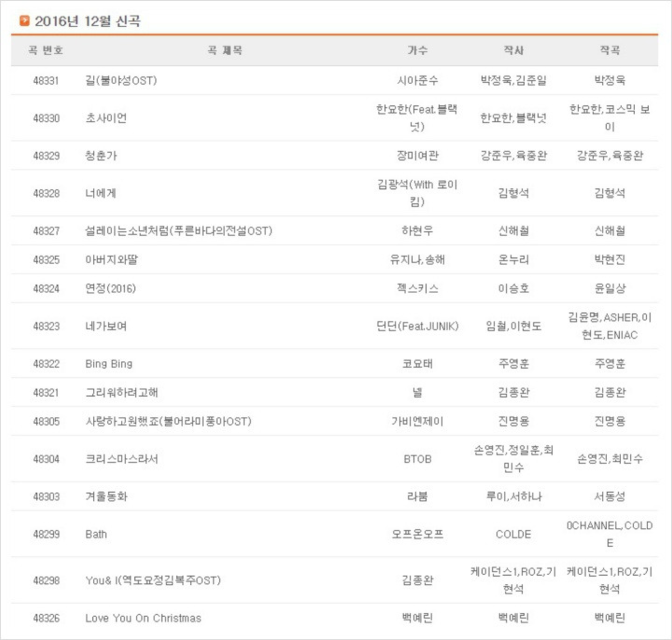Click singer 'BTOB'
The width and height of the screenshot is (672, 640).
point(417,459)
